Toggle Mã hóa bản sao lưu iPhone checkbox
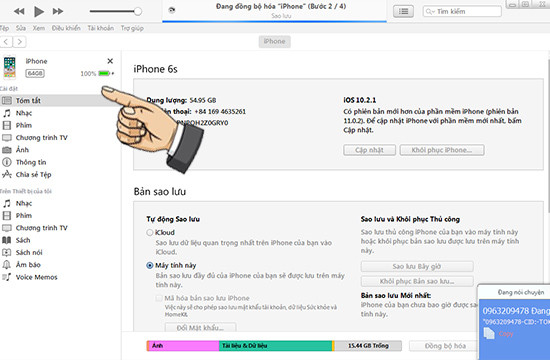 [159, 298]
